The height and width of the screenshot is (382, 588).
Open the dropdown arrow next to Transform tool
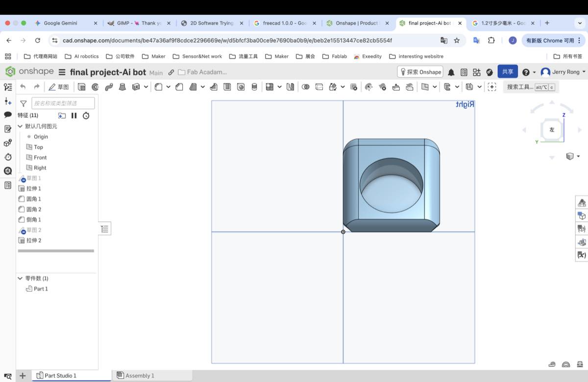[x=343, y=87]
